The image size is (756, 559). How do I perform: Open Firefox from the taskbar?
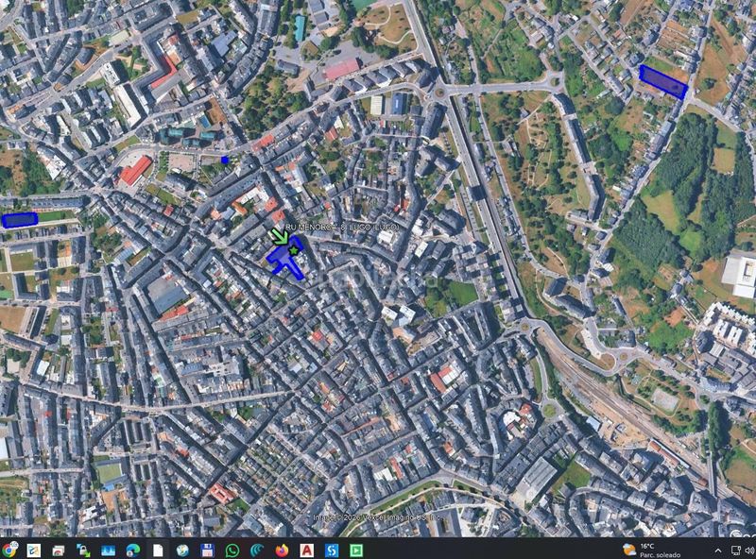tap(282, 550)
